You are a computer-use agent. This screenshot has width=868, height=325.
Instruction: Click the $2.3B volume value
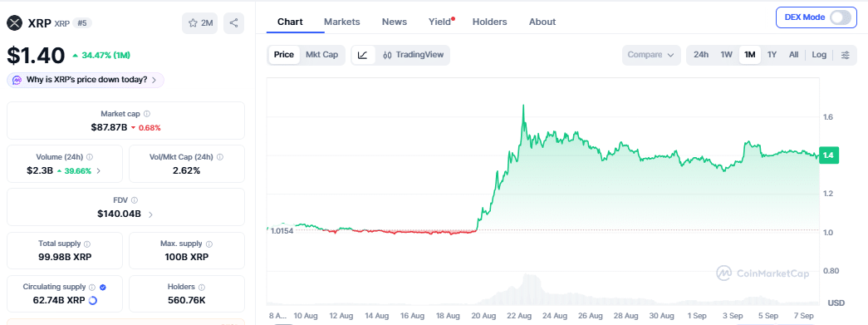40,170
